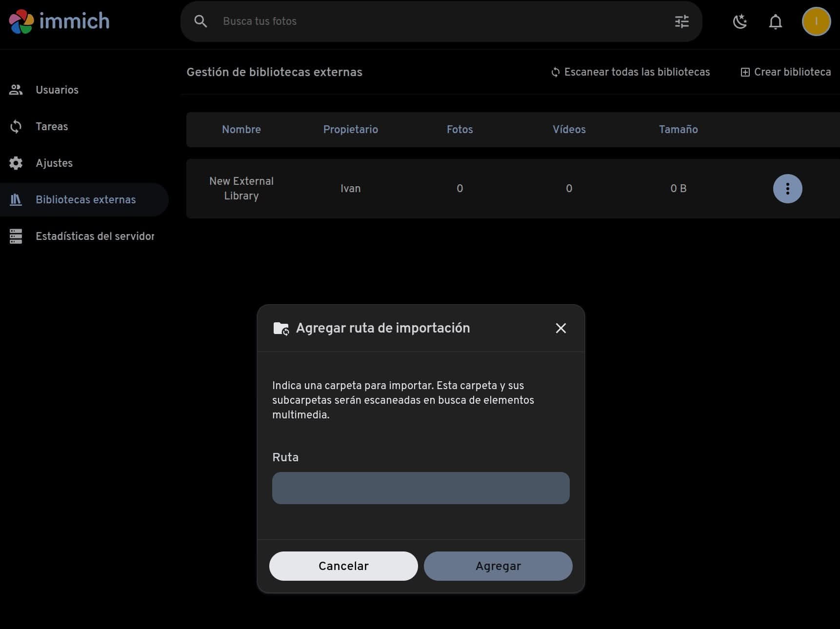Open Ajustes settings page
840x629 pixels.
(54, 163)
